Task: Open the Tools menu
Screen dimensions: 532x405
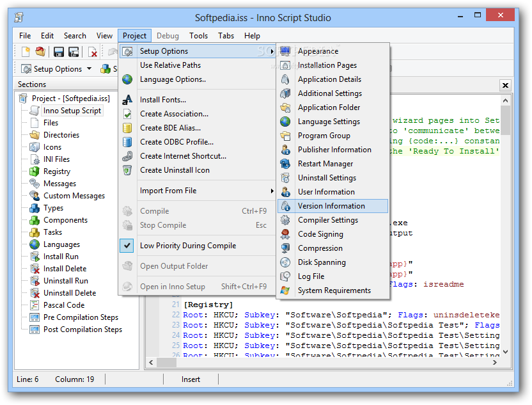Action: point(198,36)
